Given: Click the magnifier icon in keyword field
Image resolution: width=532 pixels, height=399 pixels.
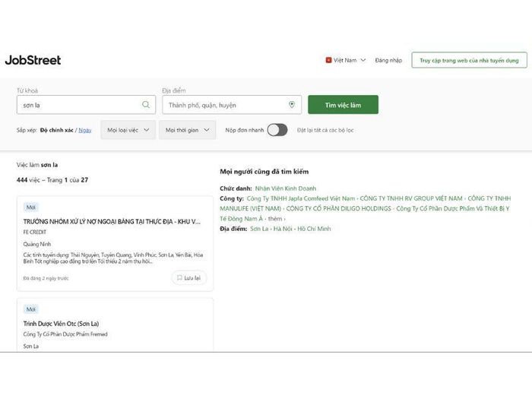Looking at the screenshot, I should click(146, 105).
